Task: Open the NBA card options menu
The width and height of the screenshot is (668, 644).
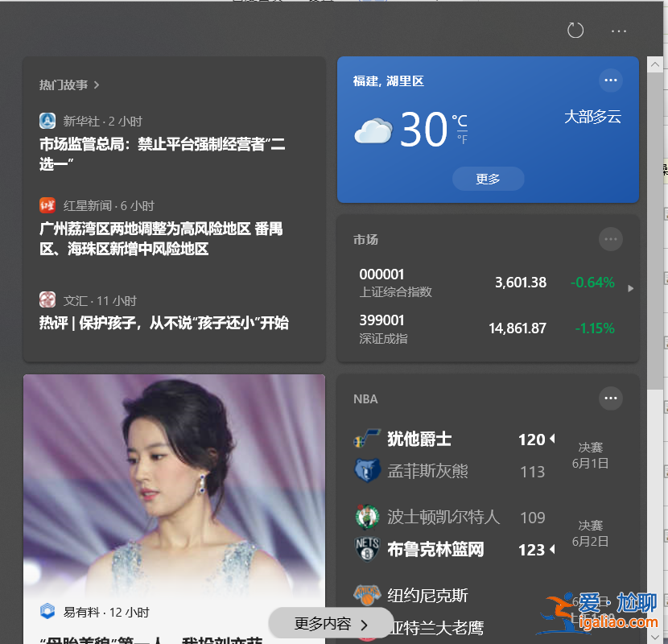Action: pyautogui.click(x=611, y=398)
